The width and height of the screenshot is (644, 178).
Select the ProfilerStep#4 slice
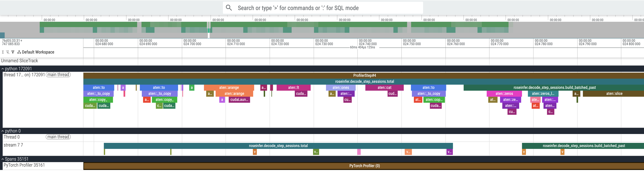(364, 75)
